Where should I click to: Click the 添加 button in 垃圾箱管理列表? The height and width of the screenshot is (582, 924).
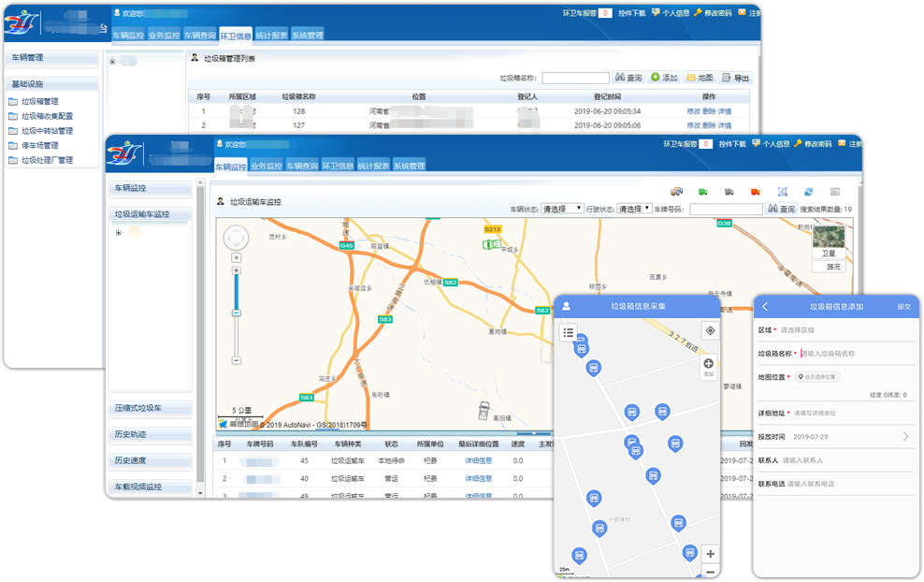(664, 78)
